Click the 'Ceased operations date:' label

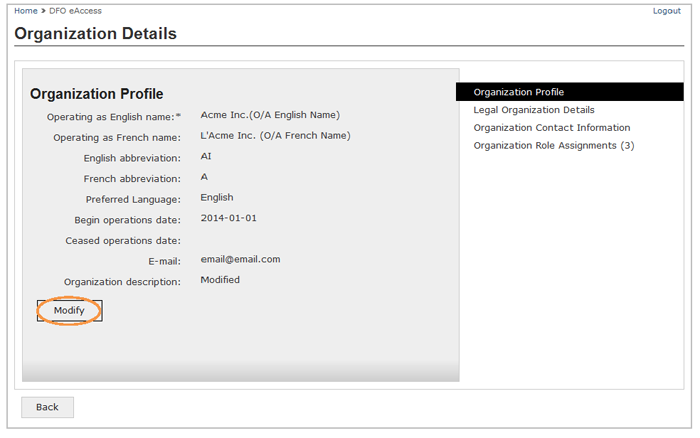coord(123,241)
